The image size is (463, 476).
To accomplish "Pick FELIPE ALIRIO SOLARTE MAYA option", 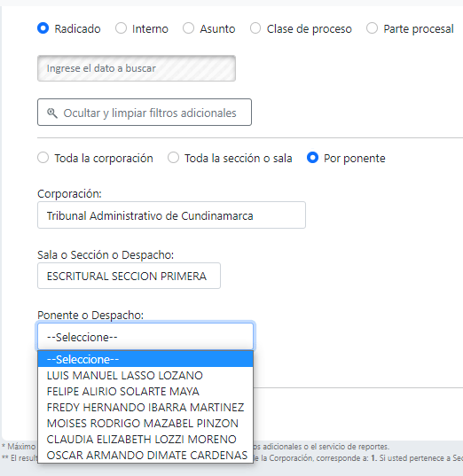I will point(145,391).
